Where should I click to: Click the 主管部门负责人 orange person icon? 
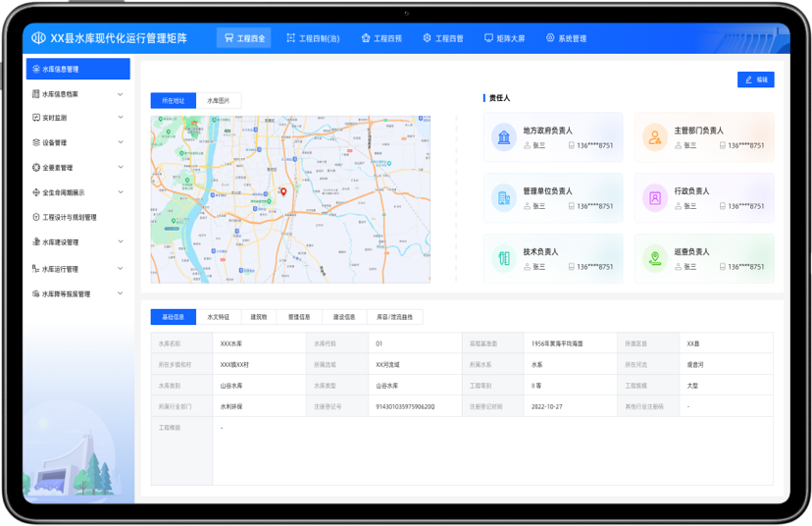tap(655, 137)
